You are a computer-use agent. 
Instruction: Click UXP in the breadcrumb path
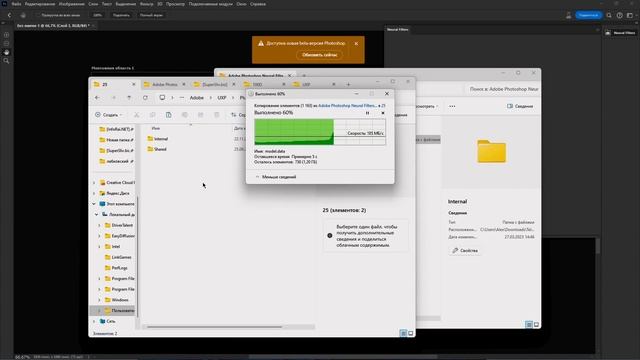pos(222,98)
